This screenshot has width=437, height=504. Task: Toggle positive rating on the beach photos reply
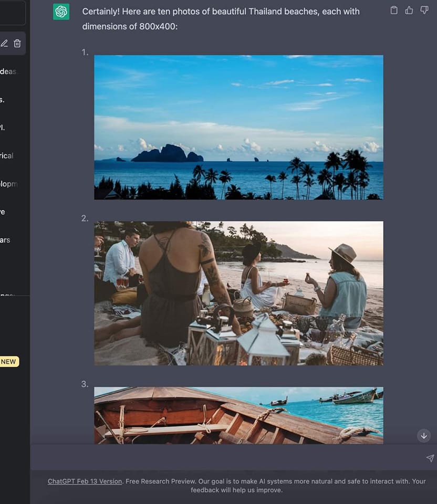point(409,9)
